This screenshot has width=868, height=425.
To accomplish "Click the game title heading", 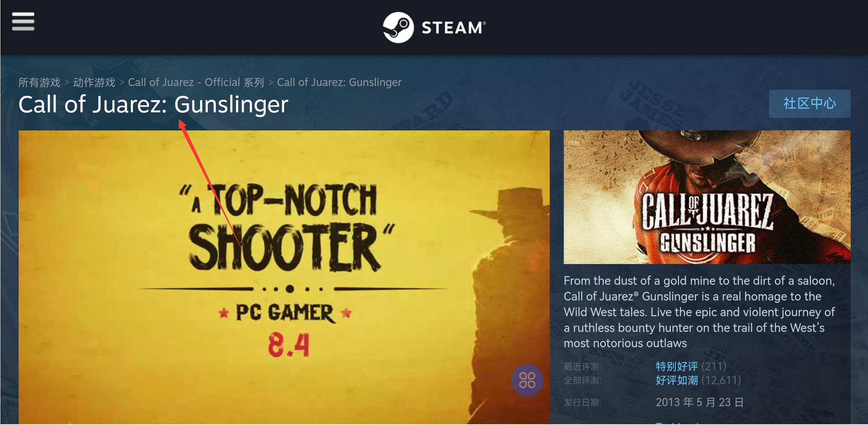I will pos(153,104).
